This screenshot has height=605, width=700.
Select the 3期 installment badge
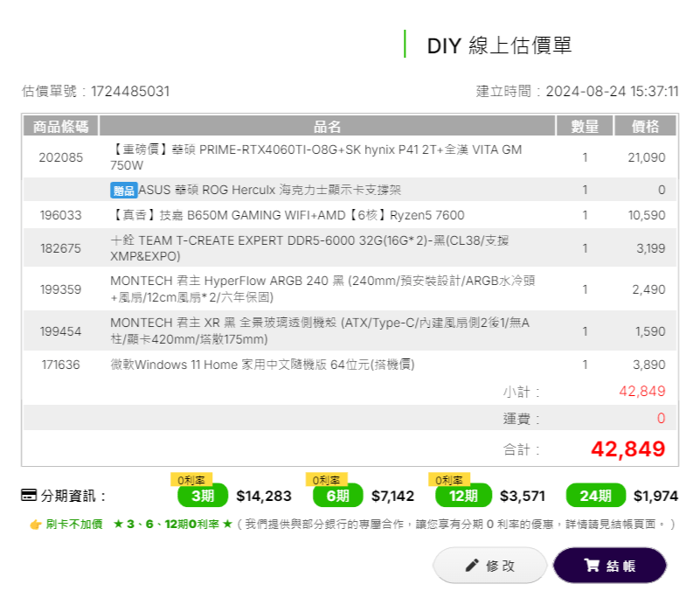[x=202, y=496]
